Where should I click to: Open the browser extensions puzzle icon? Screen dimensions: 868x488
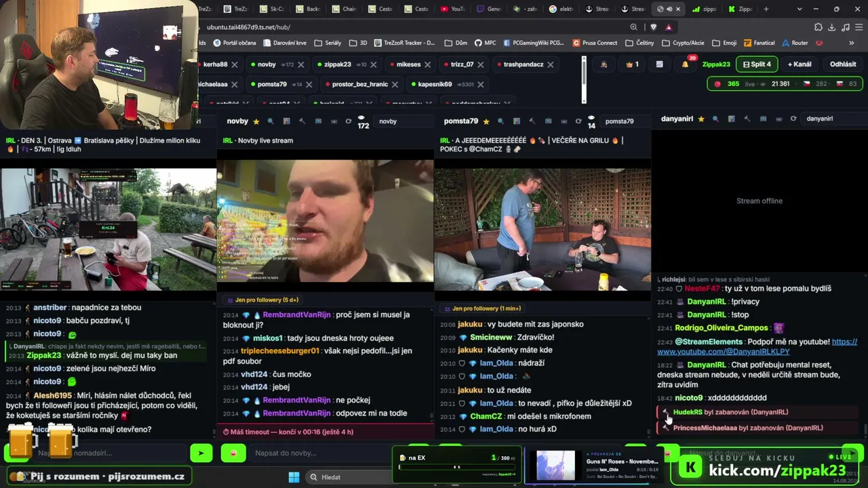click(818, 27)
